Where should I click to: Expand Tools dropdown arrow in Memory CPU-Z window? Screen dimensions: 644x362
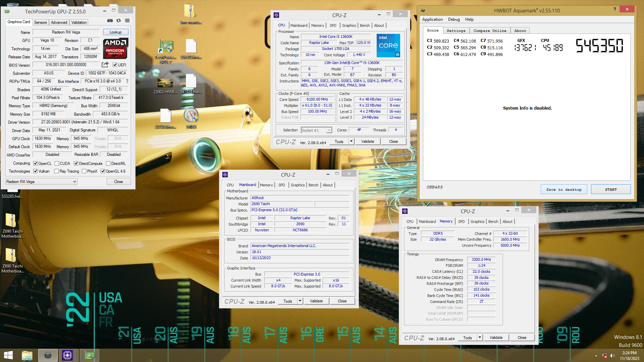480,338
